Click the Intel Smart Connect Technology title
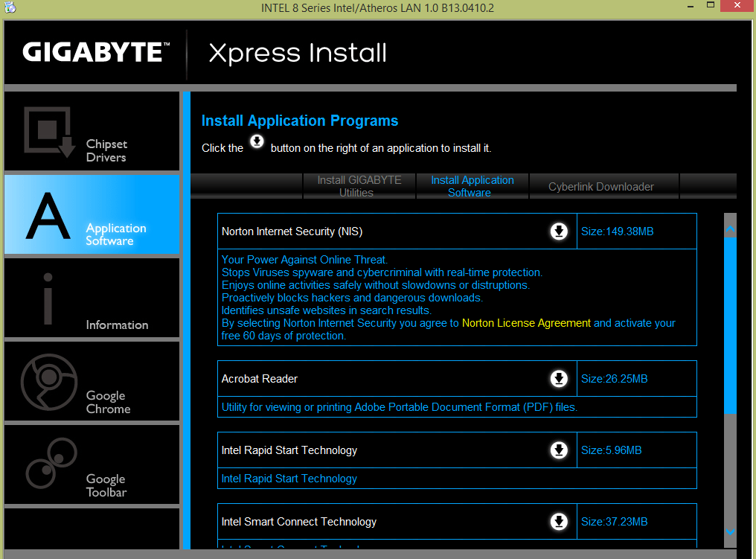The width and height of the screenshot is (756, 559). (299, 521)
